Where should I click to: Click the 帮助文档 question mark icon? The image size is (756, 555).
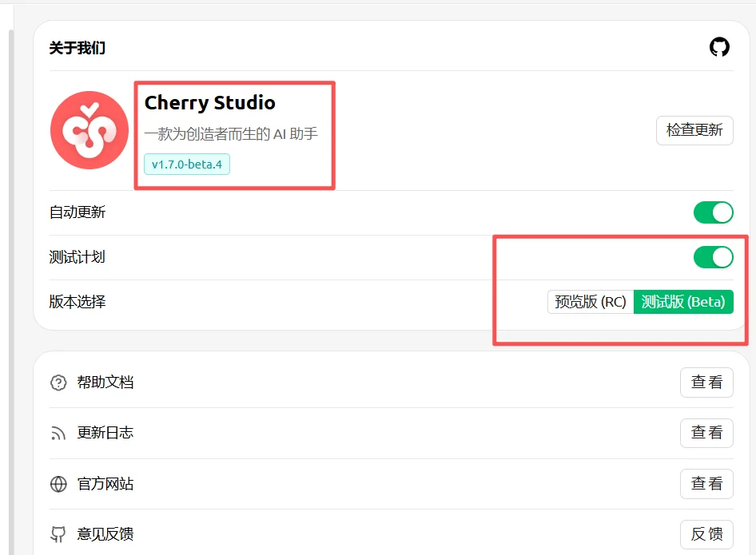[58, 383]
